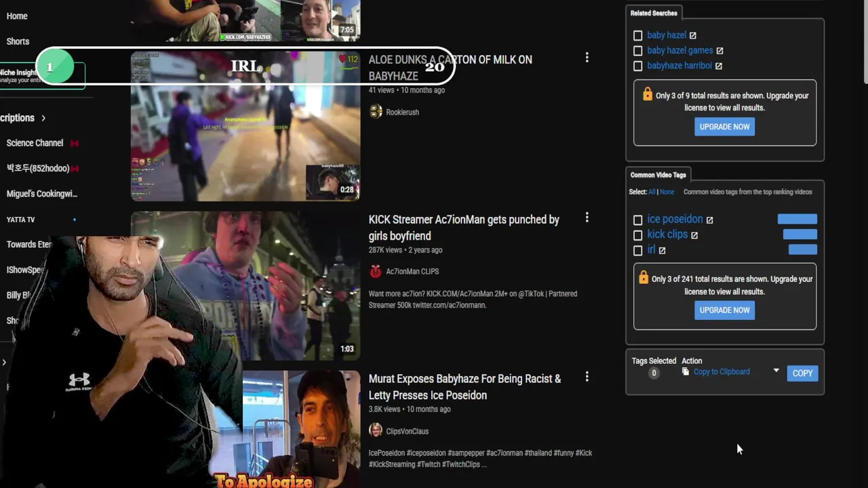Open the ice poseidon tag link
868x488 pixels.
coord(675,219)
